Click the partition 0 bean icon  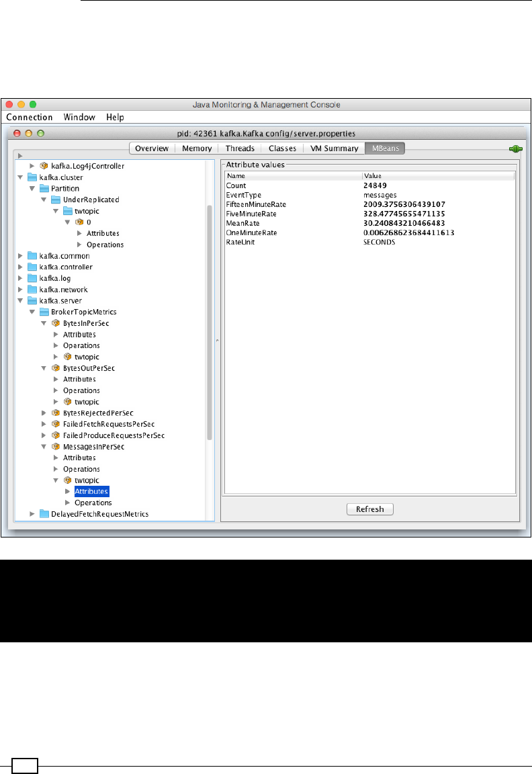[x=79, y=222]
